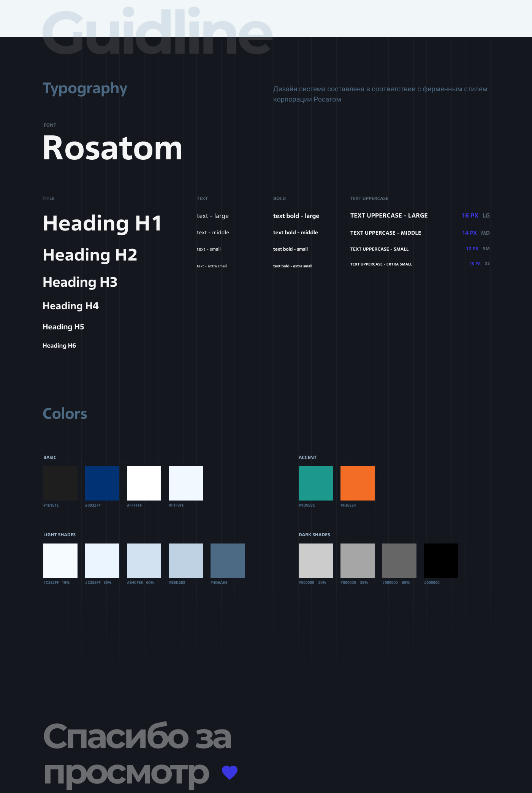Screen dimensions: 532x793
Task: Click the blue heart icon
Action: (x=230, y=772)
